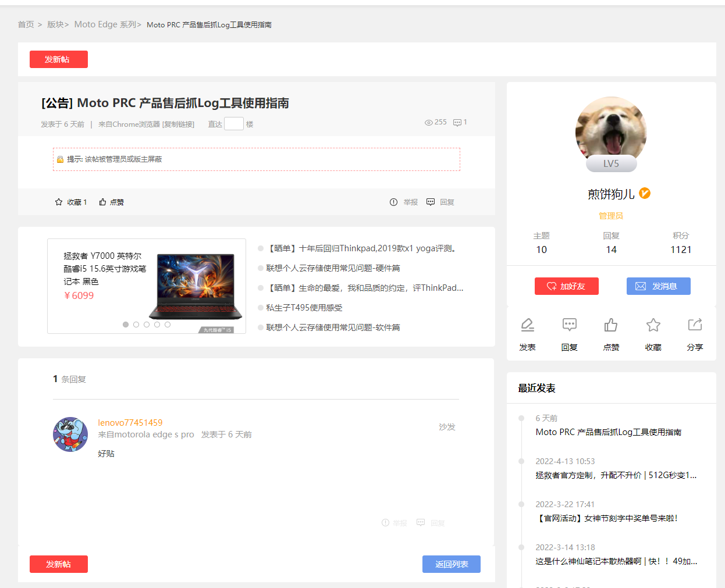Viewport: 725px width, 588px height.
Task: Open Moto Edge 系列 breadcrumb link
Action: point(105,24)
